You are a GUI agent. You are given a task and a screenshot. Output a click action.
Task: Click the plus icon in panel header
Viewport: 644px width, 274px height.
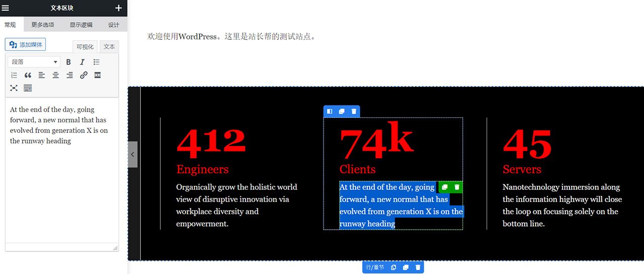118,8
